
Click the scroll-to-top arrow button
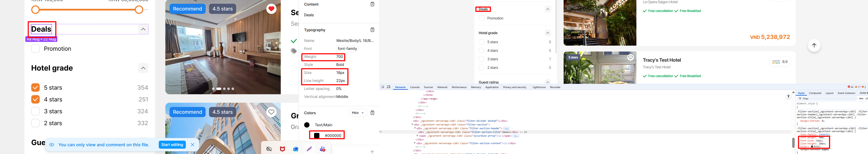coord(814,45)
